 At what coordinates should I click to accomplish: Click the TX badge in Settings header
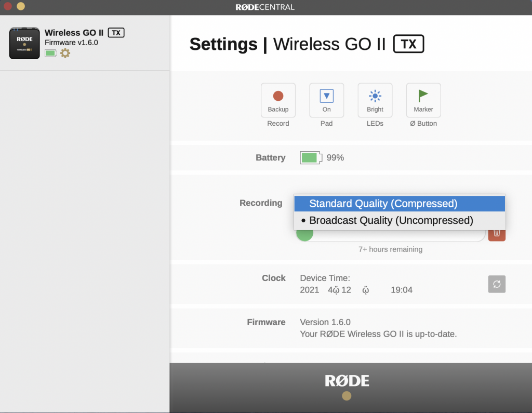click(x=408, y=44)
